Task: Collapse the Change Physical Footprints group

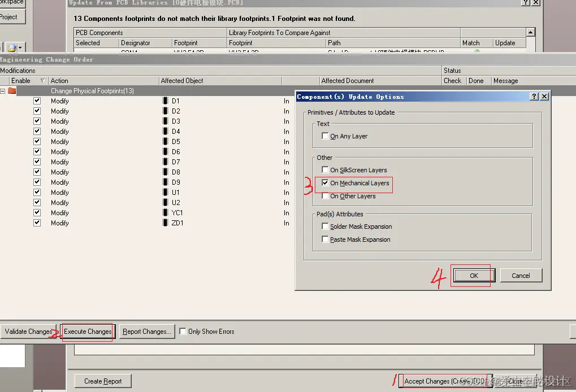Action: (x=3, y=91)
